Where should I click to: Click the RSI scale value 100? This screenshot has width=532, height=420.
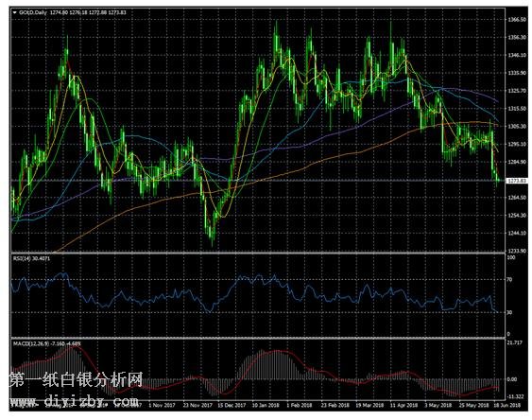tap(510, 257)
